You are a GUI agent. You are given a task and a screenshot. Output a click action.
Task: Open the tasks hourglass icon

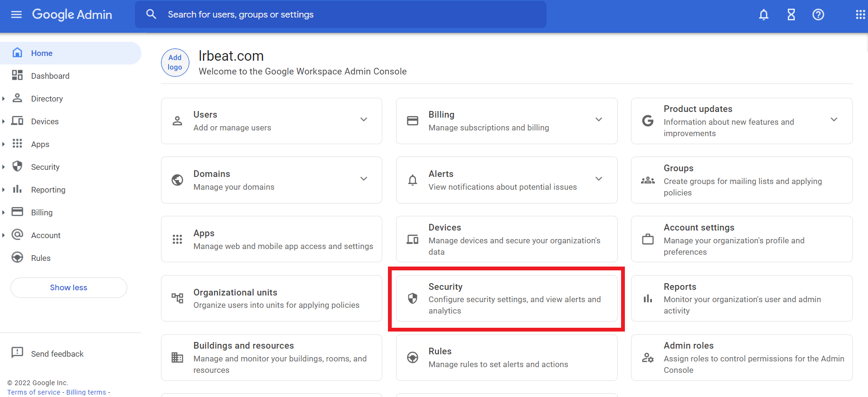pyautogui.click(x=791, y=15)
